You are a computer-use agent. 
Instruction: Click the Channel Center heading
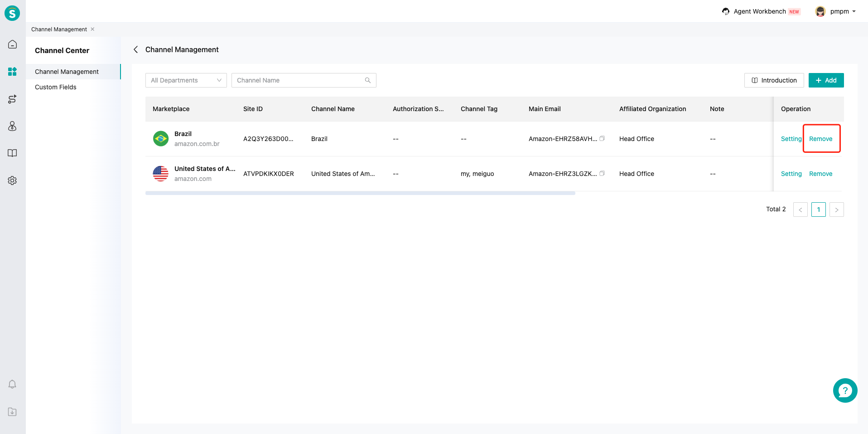coord(62,50)
